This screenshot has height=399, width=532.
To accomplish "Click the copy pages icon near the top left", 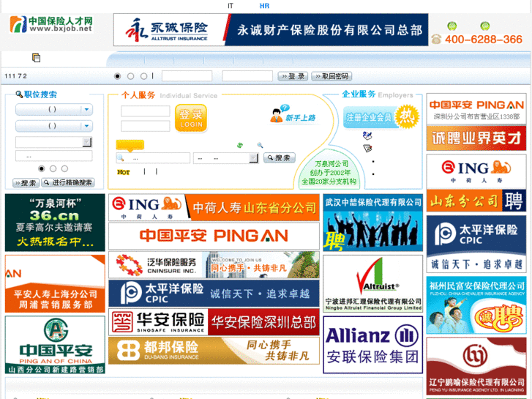I will (x=36, y=58).
